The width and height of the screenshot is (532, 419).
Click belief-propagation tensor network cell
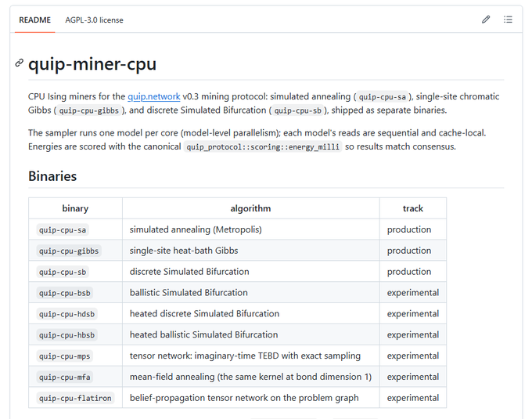250,398
